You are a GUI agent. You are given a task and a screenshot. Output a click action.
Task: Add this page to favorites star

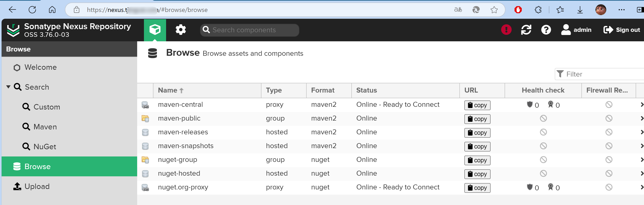coord(494,10)
